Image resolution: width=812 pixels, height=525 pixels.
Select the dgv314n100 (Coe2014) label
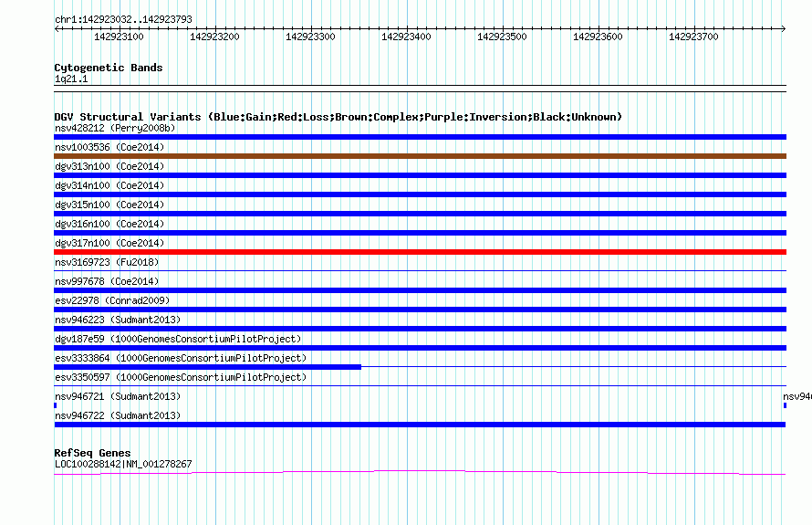(x=109, y=185)
